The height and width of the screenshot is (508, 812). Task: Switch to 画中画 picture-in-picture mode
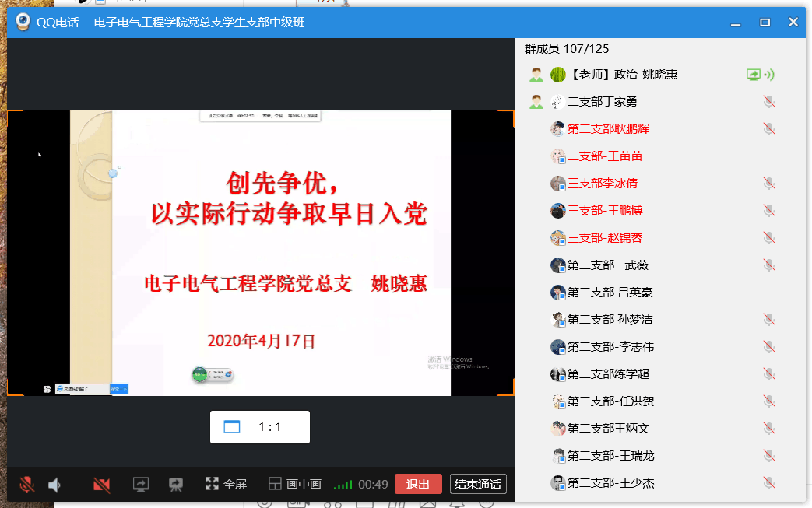click(295, 484)
